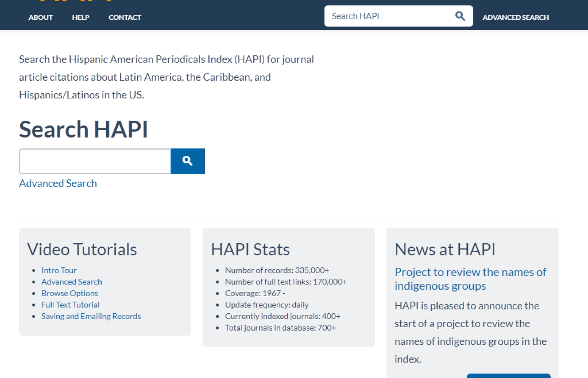588x378 pixels.
Task: Click the Advanced Search link below the search box
Action: pyautogui.click(x=58, y=183)
